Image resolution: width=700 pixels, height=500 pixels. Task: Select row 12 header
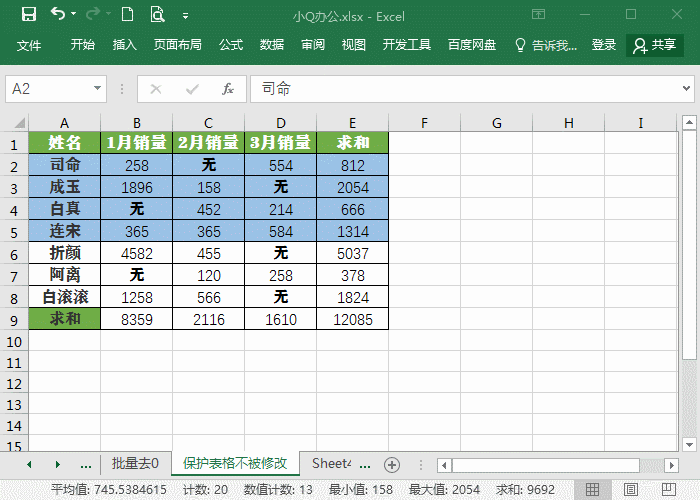tap(14, 384)
